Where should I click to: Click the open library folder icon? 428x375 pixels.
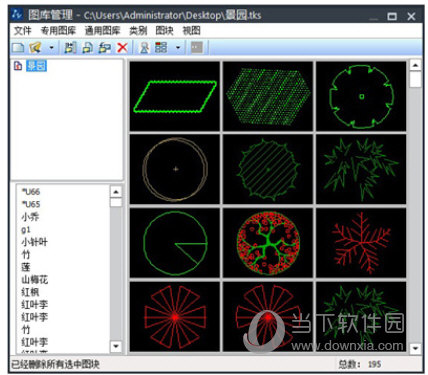click(35, 48)
